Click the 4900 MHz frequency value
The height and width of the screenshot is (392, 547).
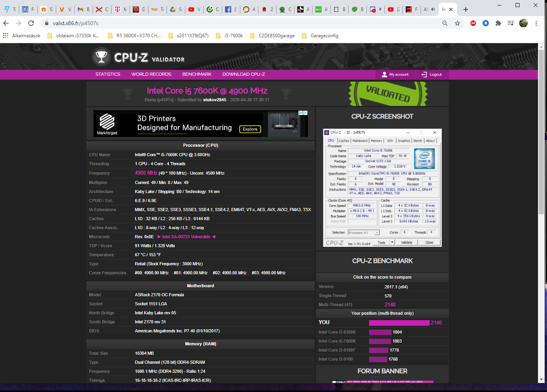pyautogui.click(x=146, y=173)
